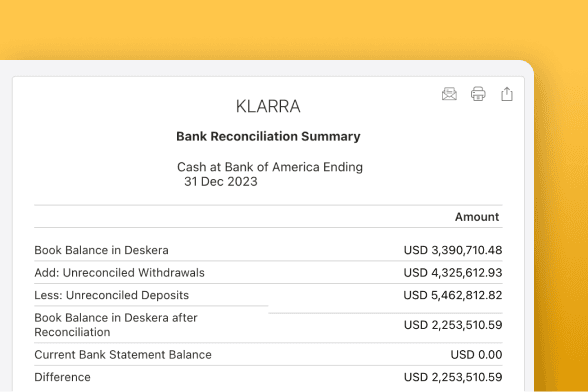Select Less: Unreconciled Deposits row label
Viewport: 588px width, 392px height.
(x=111, y=295)
